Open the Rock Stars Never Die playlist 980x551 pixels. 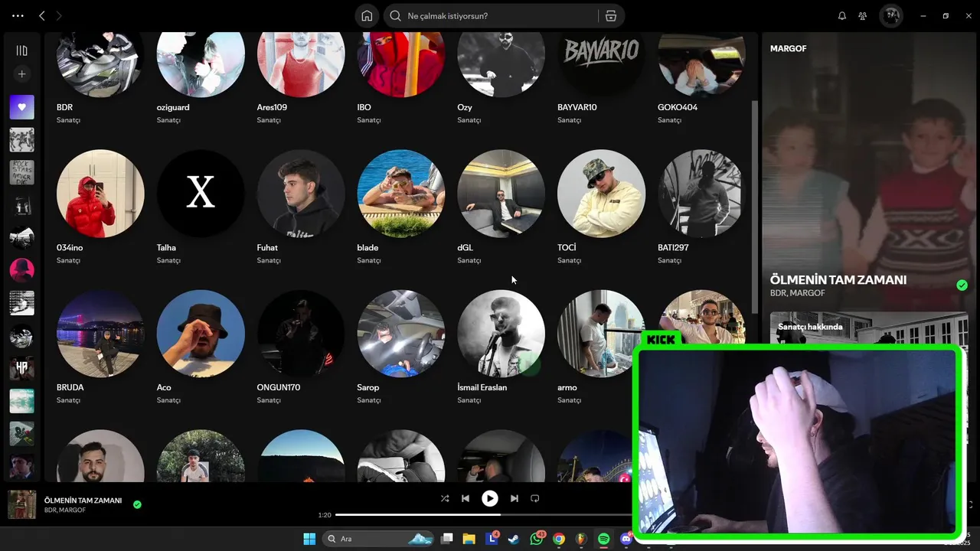point(21,172)
